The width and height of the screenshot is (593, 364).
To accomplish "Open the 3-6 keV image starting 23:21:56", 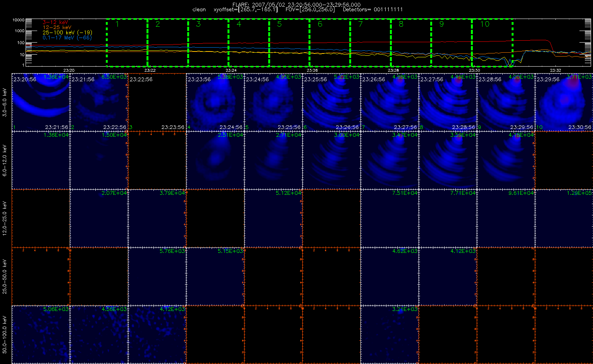I will tap(99, 102).
